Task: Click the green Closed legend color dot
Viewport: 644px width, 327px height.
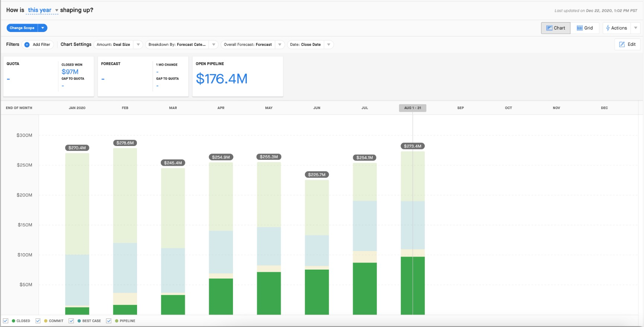Action: coord(13,321)
